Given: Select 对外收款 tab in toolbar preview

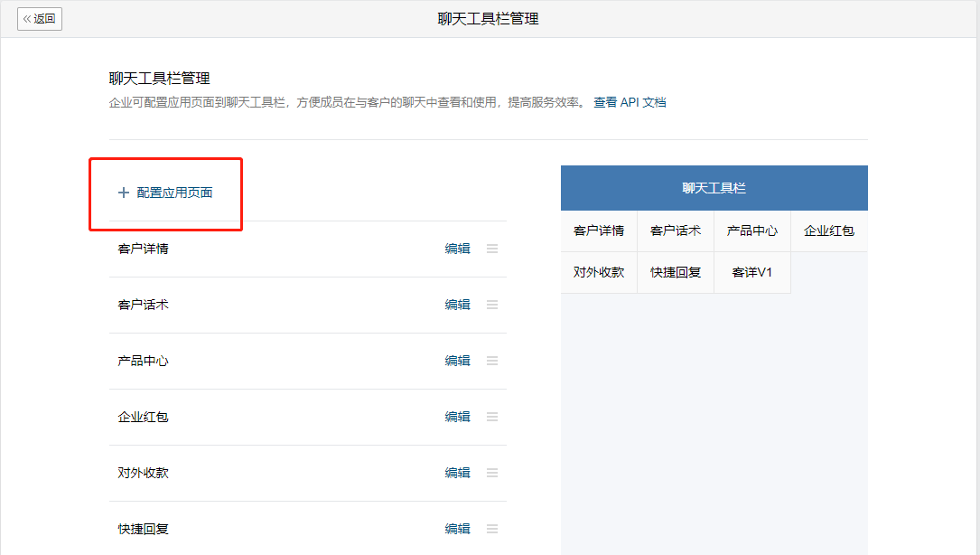Looking at the screenshot, I should (x=599, y=272).
